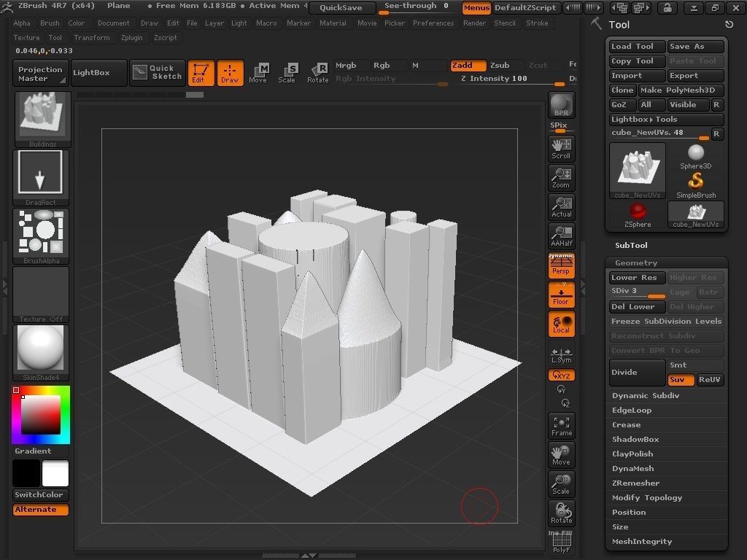Viewport: 747px width, 560px height.
Task: Click the Actual size icon
Action: coord(561,206)
